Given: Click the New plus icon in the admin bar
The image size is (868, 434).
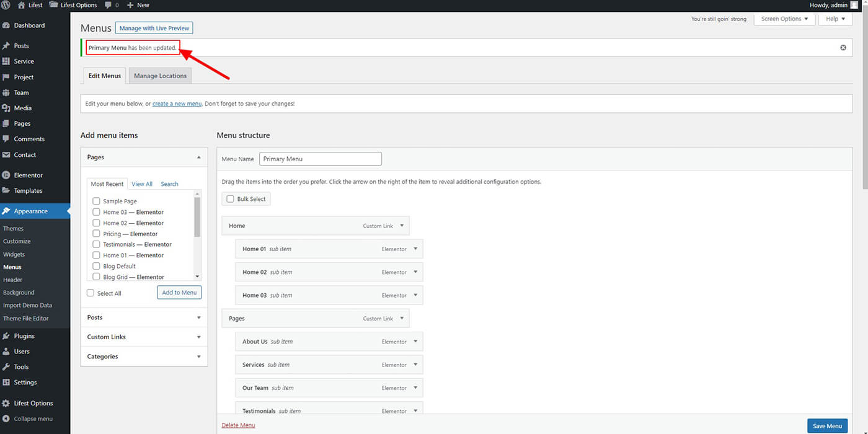Looking at the screenshot, I should pyautogui.click(x=130, y=5).
